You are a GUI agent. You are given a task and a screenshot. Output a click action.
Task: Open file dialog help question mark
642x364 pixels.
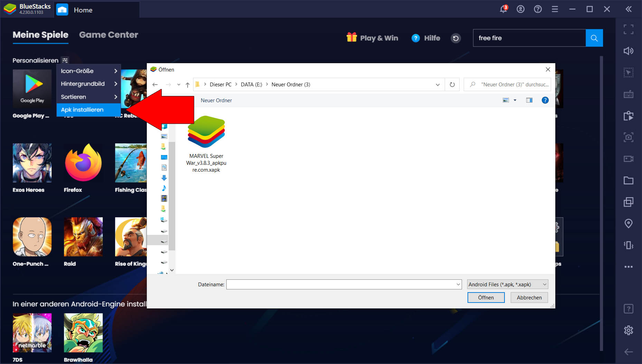(545, 100)
